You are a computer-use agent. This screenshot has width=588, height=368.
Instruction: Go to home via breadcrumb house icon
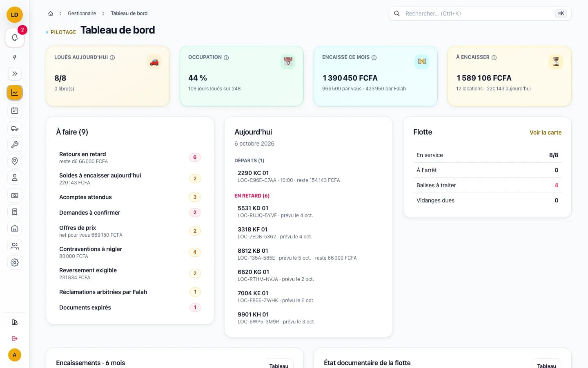click(x=51, y=13)
